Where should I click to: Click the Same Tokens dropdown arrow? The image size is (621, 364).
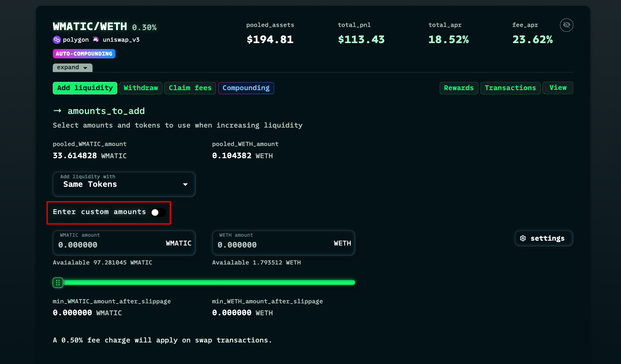click(185, 185)
